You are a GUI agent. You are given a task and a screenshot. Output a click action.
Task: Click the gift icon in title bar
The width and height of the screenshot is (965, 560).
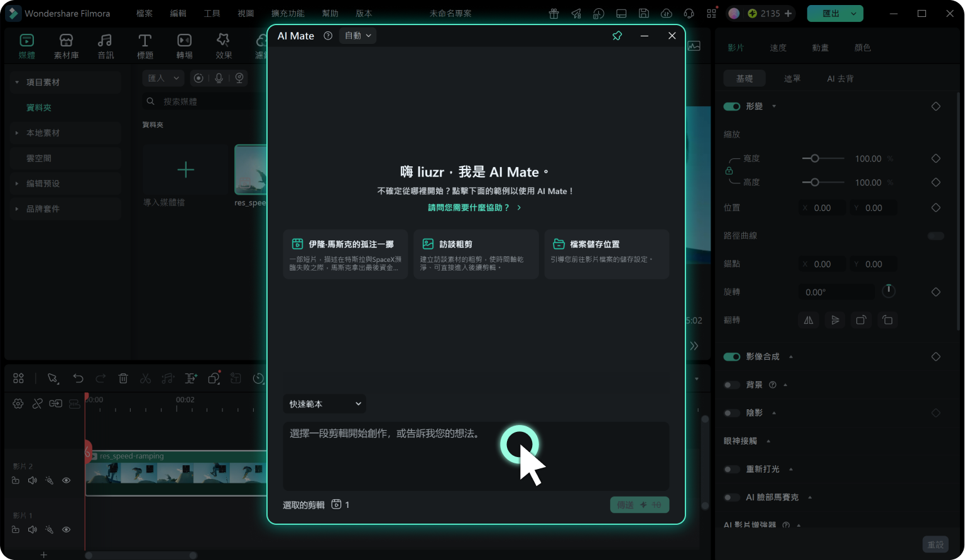point(553,13)
